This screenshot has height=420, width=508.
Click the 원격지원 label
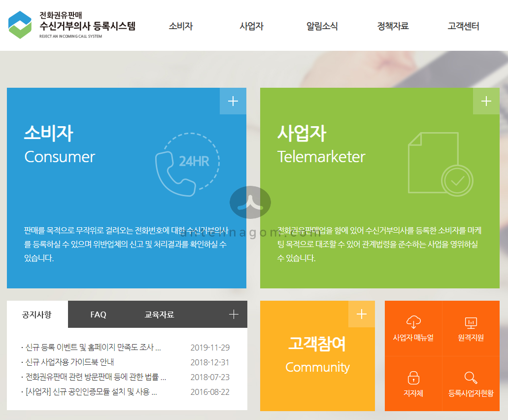click(471, 338)
